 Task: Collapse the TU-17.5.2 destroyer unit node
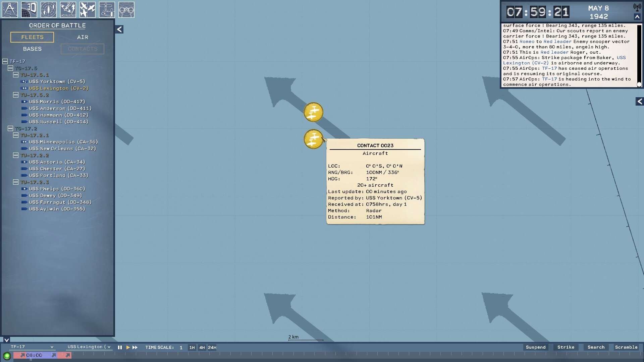tap(16, 95)
